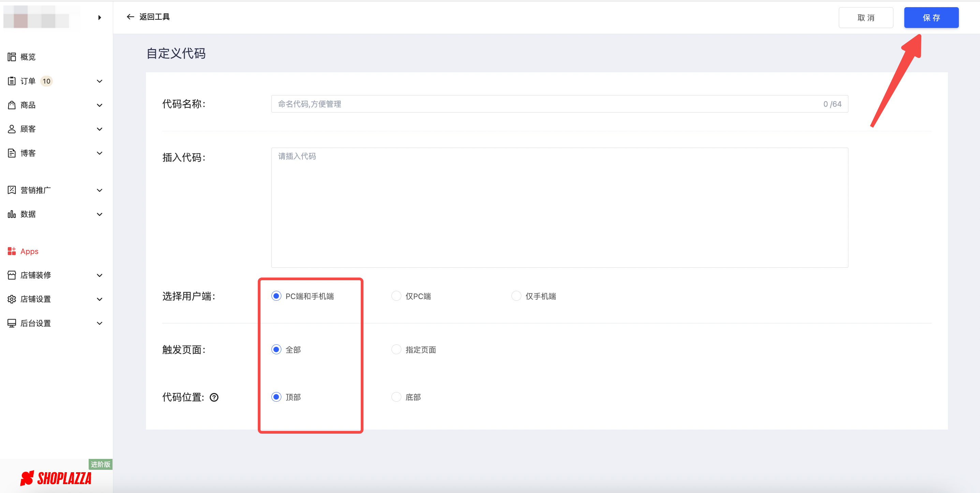Expand the 店铺装修 menu chevron

[100, 275]
